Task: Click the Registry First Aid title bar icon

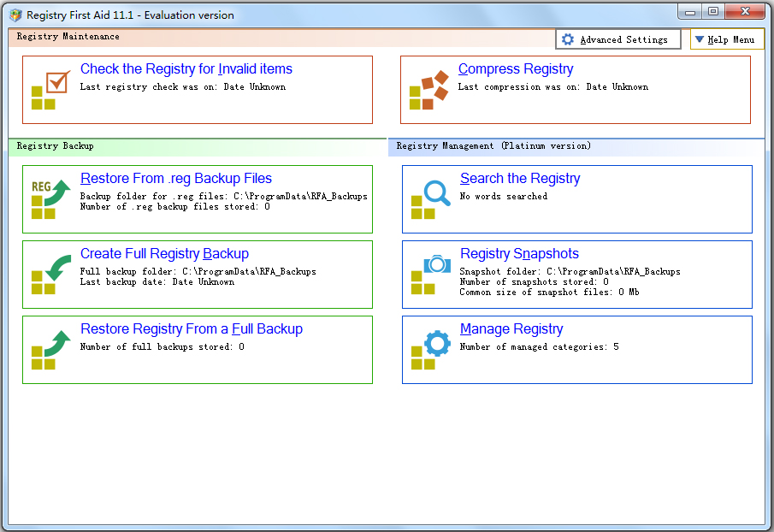Action: (x=14, y=12)
